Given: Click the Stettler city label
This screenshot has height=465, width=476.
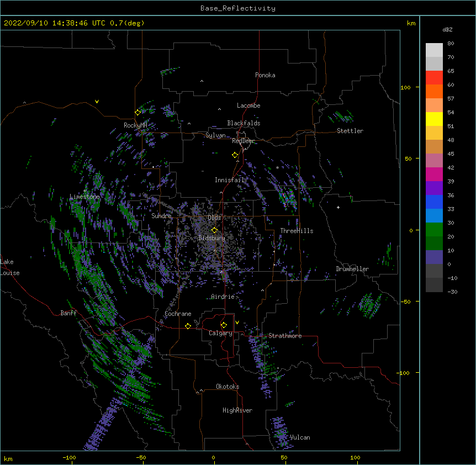Looking at the screenshot, I should pos(350,131).
